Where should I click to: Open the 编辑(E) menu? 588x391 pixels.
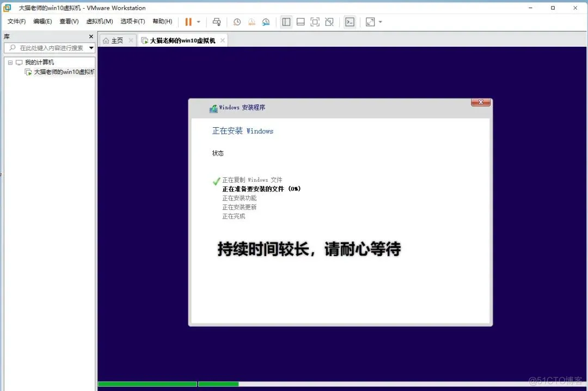click(x=42, y=21)
